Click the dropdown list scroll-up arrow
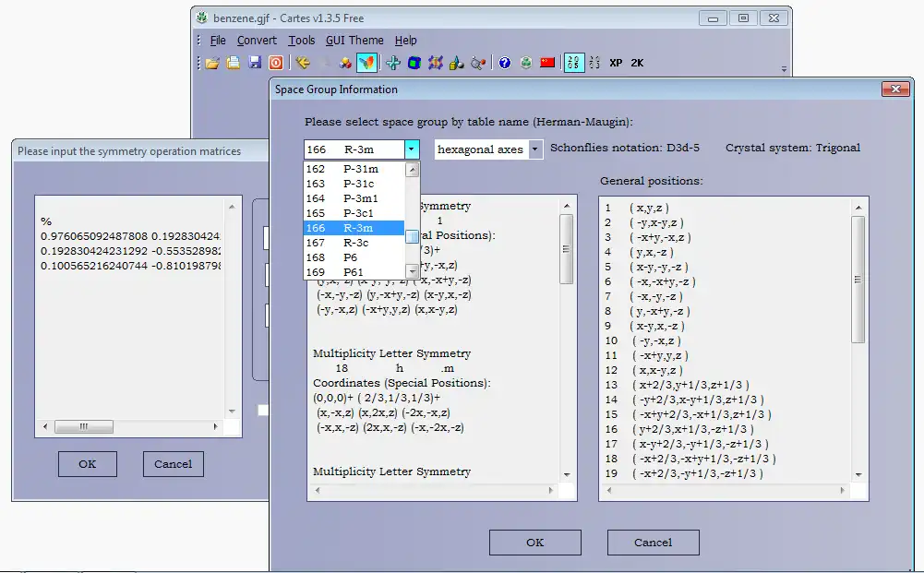 (413, 170)
